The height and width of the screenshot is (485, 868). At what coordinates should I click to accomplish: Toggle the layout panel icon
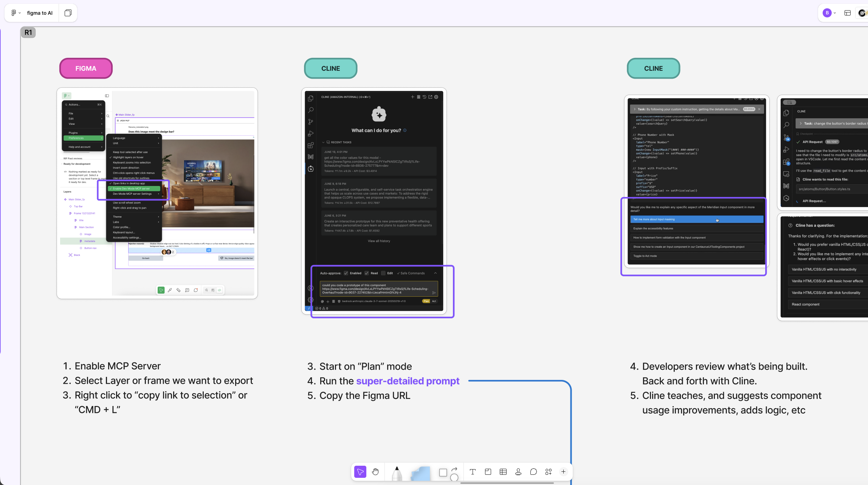848,13
